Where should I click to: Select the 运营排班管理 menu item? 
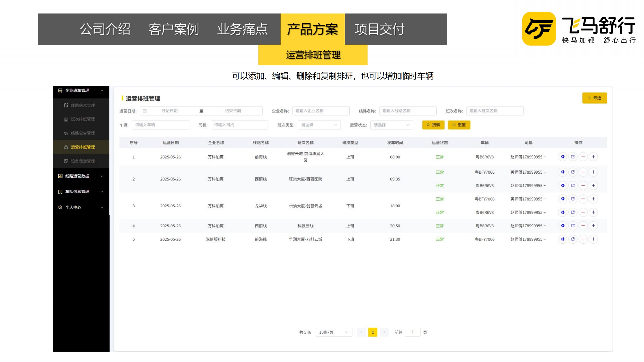[x=81, y=147]
